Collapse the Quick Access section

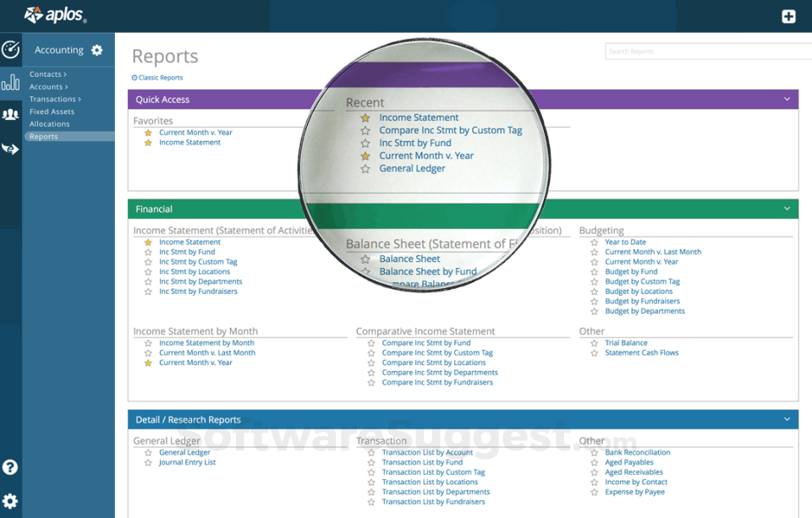coord(788,99)
